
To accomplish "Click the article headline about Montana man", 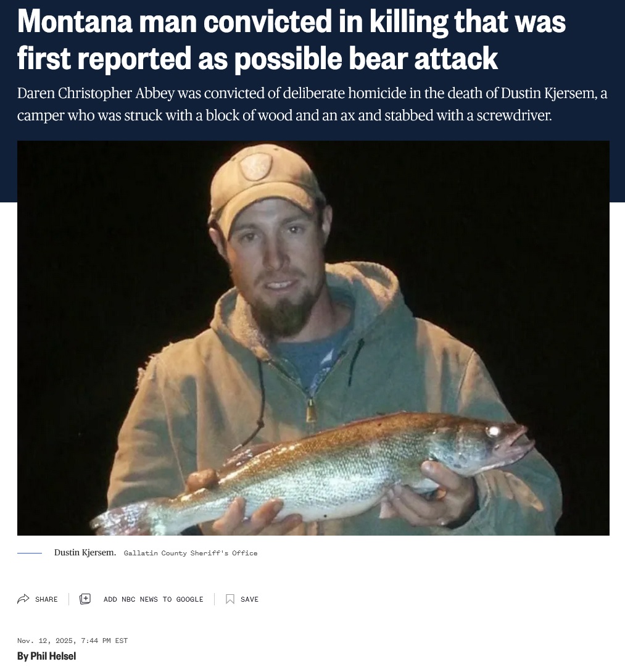I will pos(291,39).
